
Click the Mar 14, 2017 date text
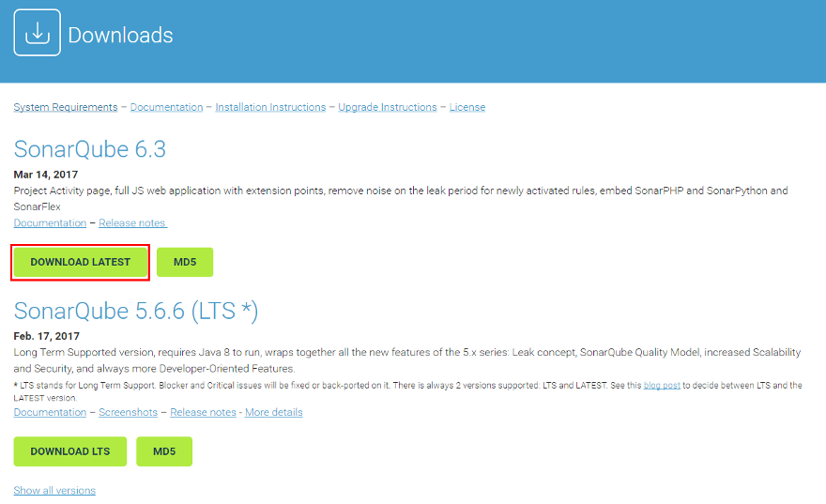pyautogui.click(x=46, y=175)
